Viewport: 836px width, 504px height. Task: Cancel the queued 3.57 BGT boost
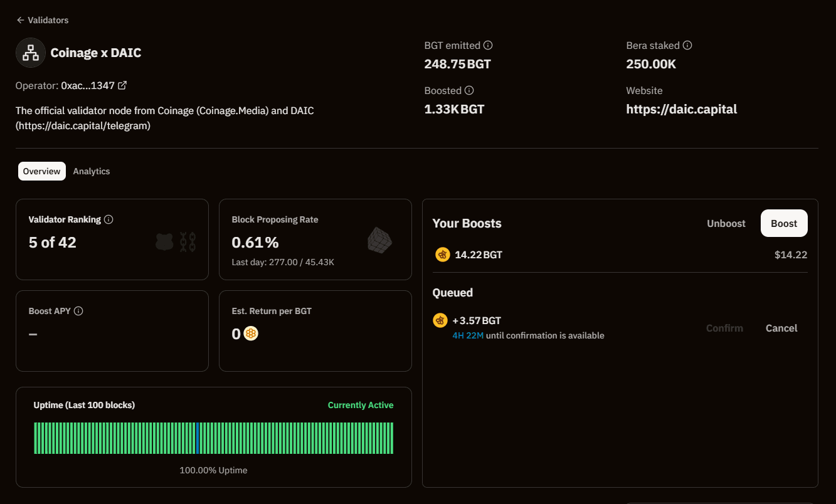click(781, 328)
